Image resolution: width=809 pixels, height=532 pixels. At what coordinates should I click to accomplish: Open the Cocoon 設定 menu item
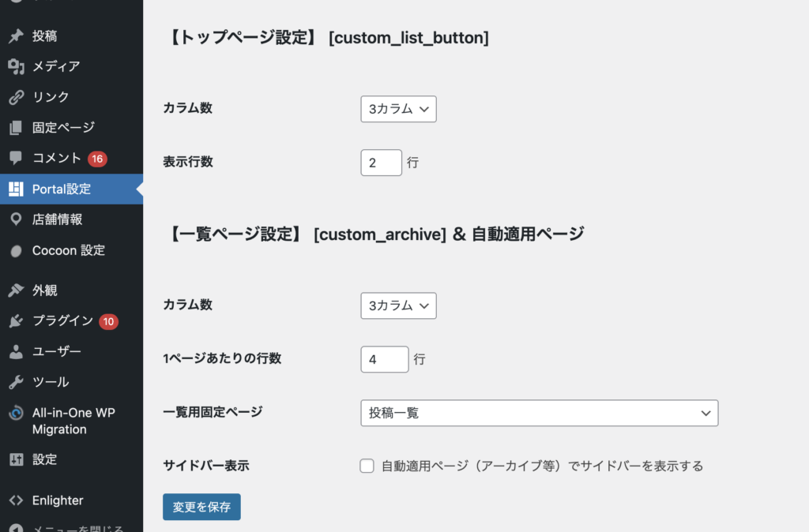pyautogui.click(x=68, y=250)
